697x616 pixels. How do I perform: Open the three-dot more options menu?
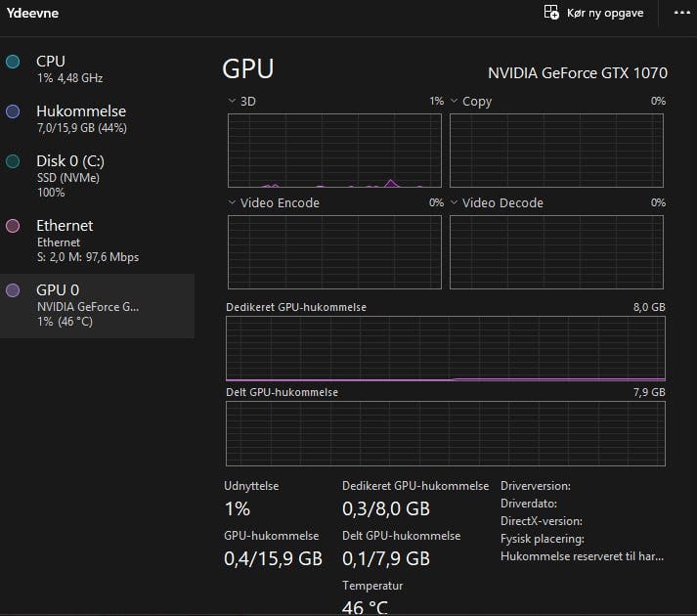point(682,13)
